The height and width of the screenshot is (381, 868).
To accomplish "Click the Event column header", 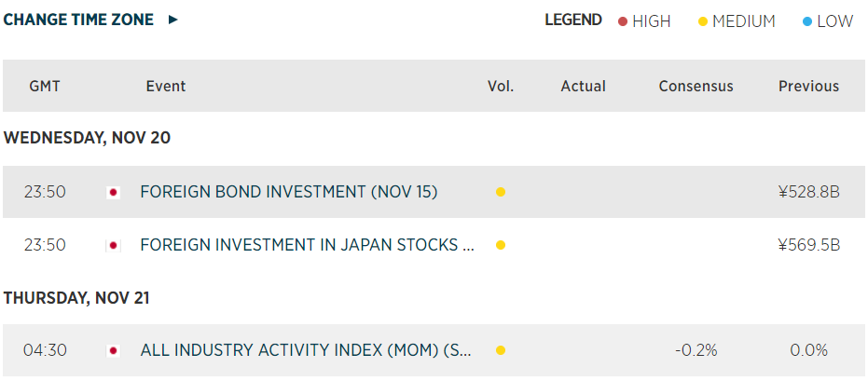I will pos(166,87).
